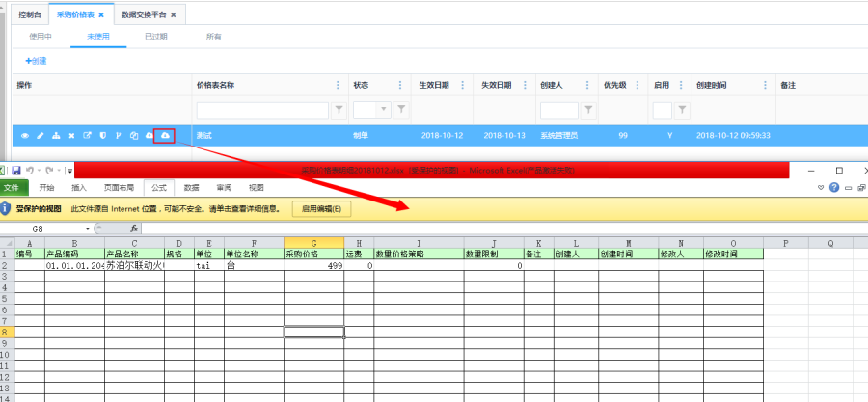
Task: Open the 状态 filter dropdown
Action: click(x=385, y=110)
